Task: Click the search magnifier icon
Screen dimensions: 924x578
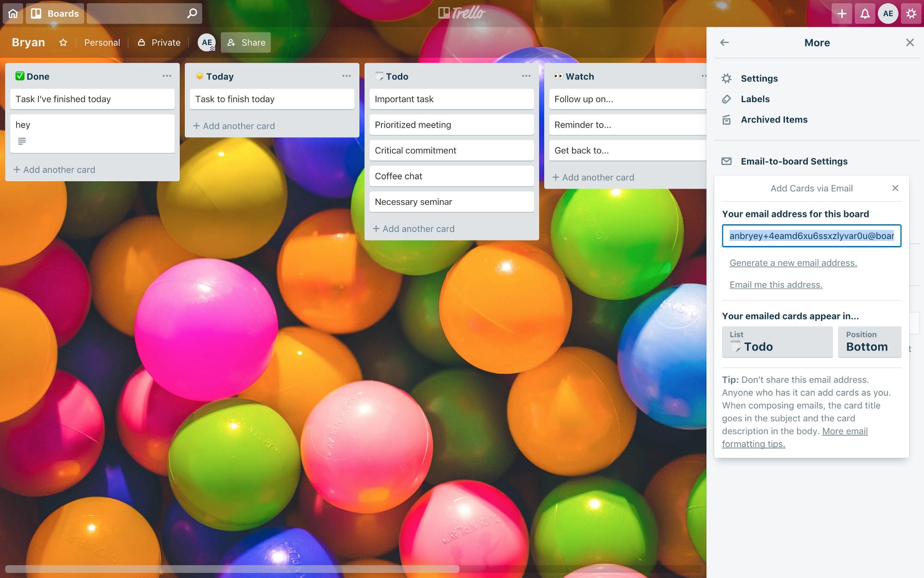Action: click(192, 13)
